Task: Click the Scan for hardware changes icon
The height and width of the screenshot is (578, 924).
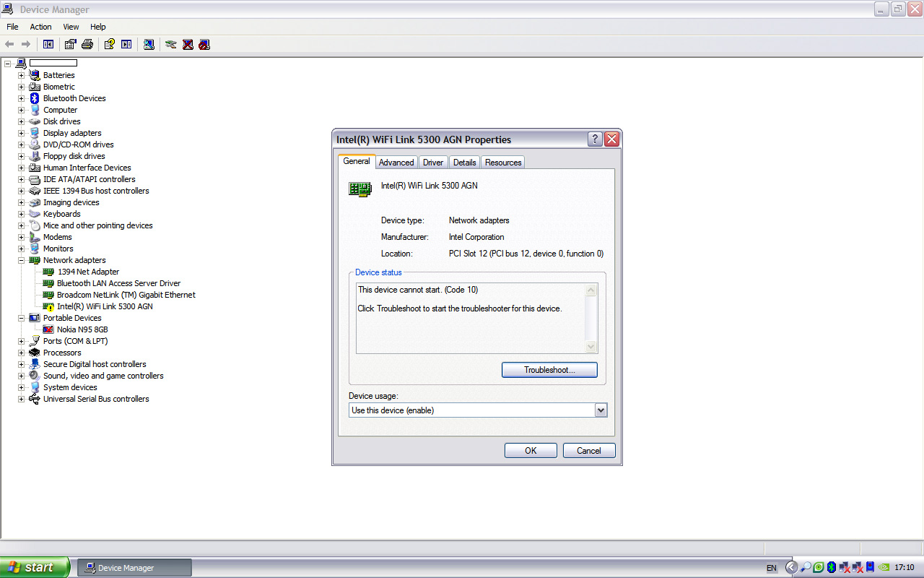Action: (x=149, y=45)
